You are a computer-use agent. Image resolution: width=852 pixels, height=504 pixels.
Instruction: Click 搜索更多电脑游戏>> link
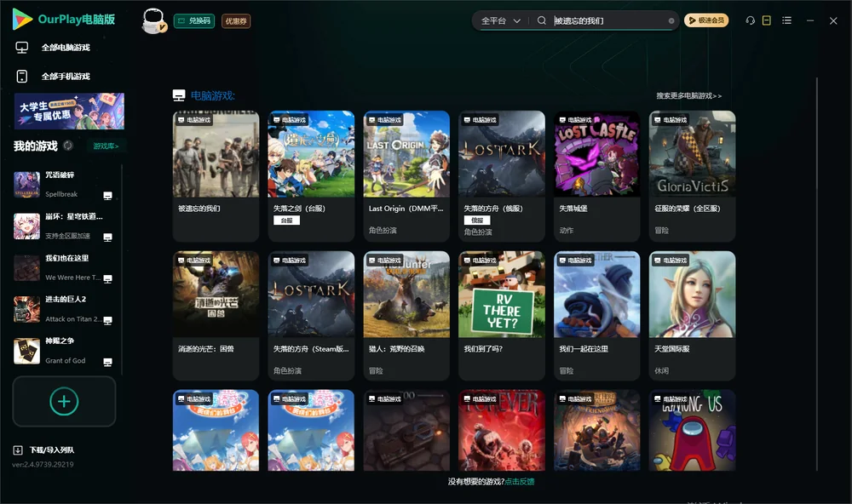688,95
